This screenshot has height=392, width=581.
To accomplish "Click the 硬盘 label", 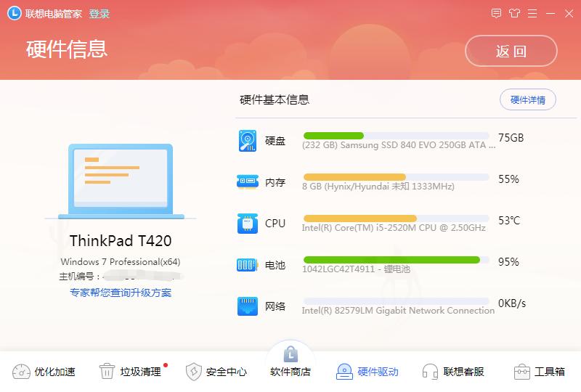I will pos(275,141).
